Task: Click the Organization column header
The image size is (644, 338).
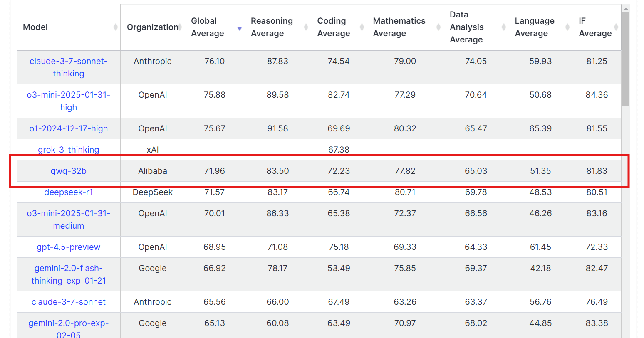Action: point(153,27)
